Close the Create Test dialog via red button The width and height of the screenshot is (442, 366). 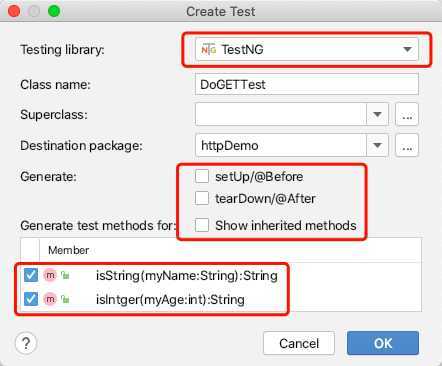coord(14,11)
